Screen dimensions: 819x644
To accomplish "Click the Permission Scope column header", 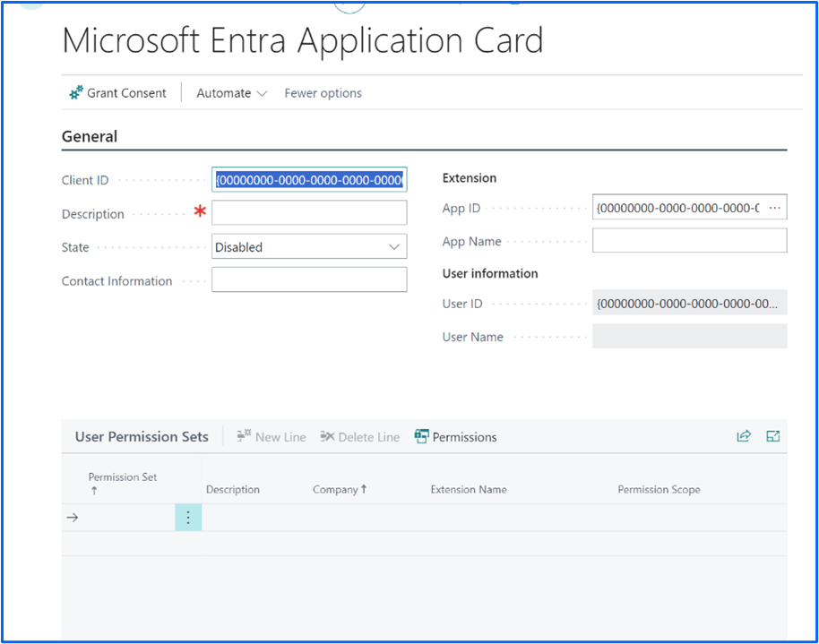I will point(659,489).
